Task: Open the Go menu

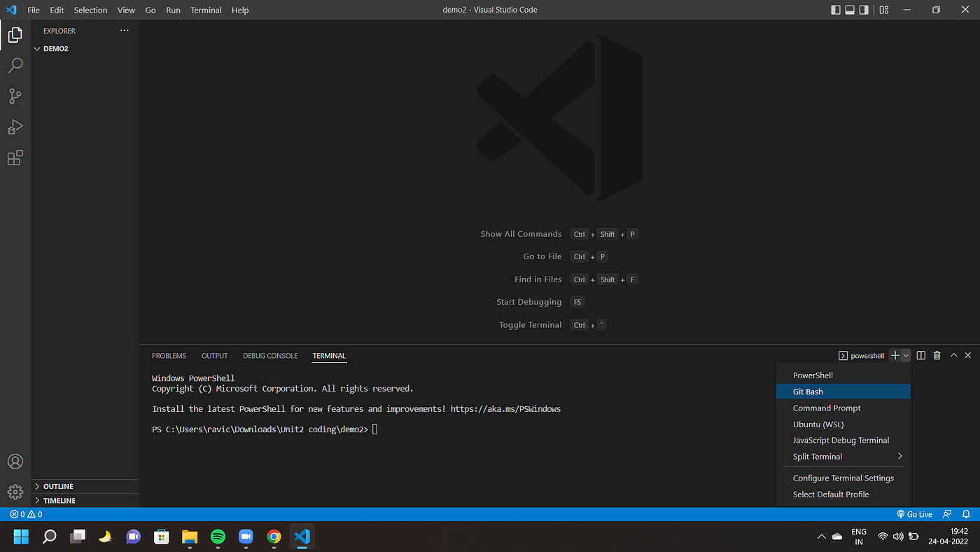Action: coord(150,10)
